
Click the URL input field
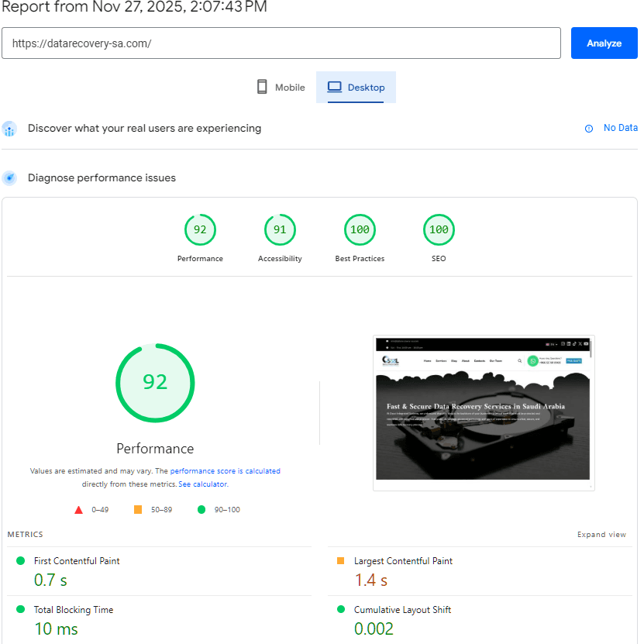[281, 43]
